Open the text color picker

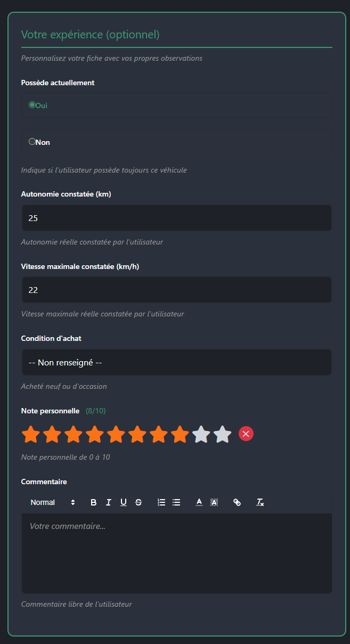(x=199, y=502)
